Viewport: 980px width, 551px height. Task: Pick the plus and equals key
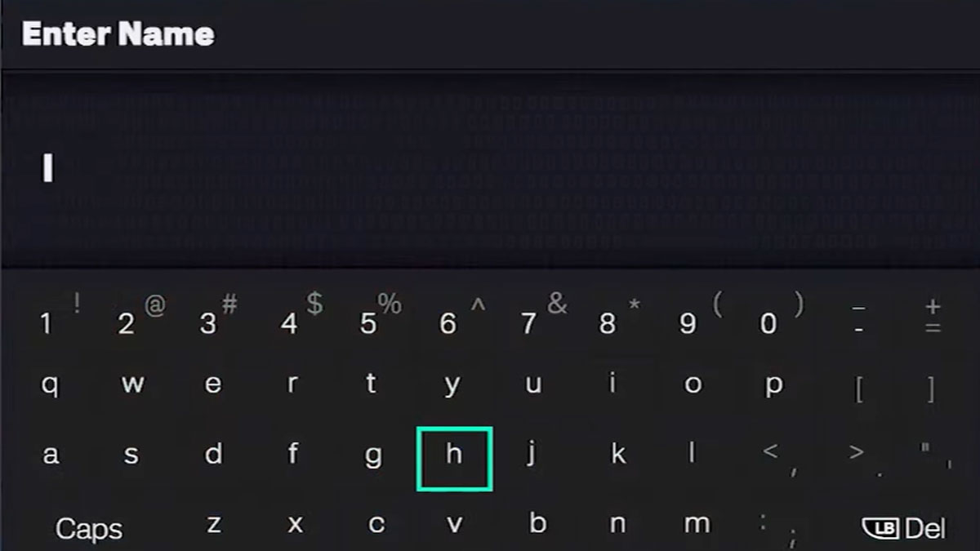[933, 317]
